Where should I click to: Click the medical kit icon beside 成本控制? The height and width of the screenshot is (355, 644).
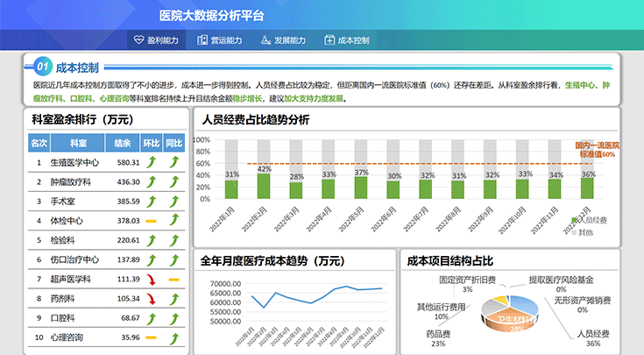tap(329, 40)
